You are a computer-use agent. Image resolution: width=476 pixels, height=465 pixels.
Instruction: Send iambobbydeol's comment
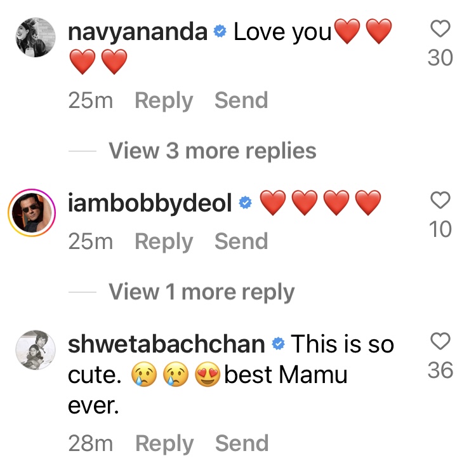pos(241,241)
